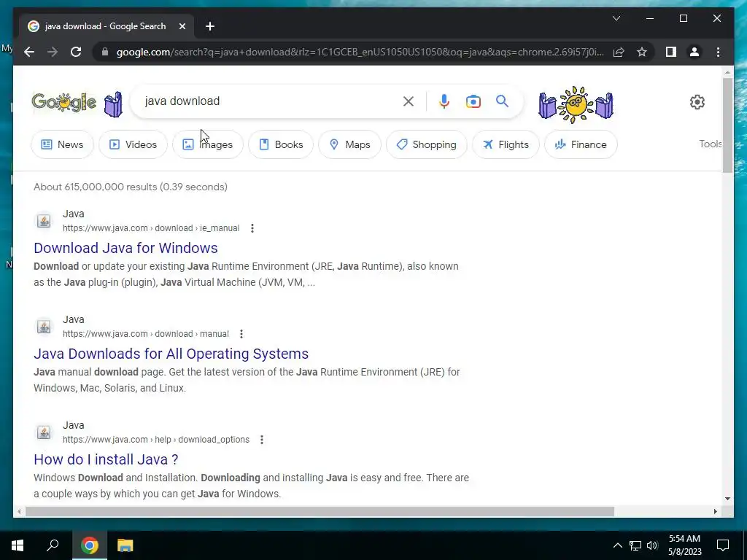Open Google quick settings gear
The height and width of the screenshot is (560, 747).
697,102
